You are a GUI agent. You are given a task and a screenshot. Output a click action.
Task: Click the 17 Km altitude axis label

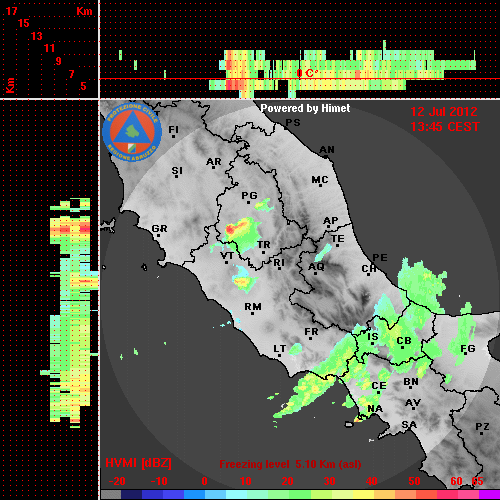coord(11,11)
